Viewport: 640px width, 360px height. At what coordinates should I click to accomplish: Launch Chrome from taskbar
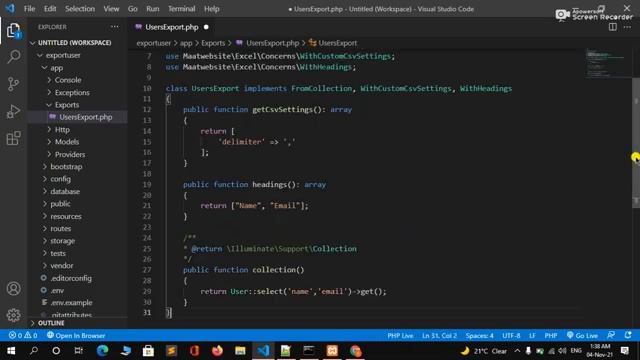point(355,351)
